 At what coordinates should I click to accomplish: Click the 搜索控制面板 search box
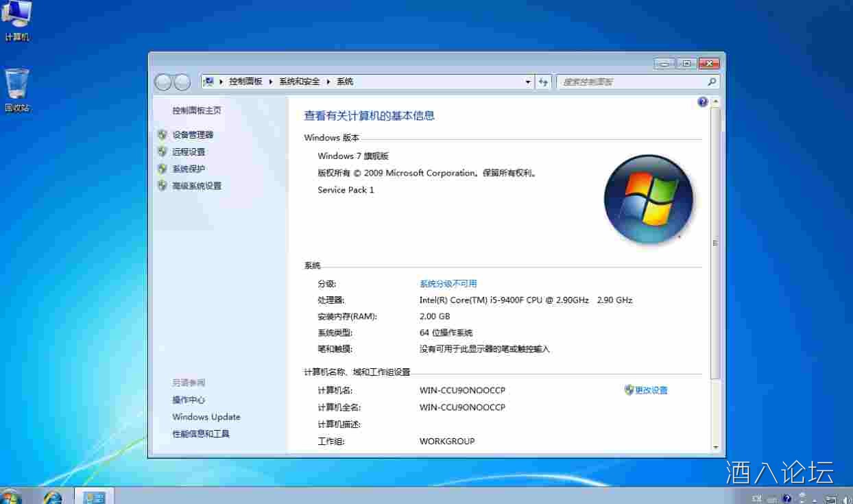pos(631,82)
